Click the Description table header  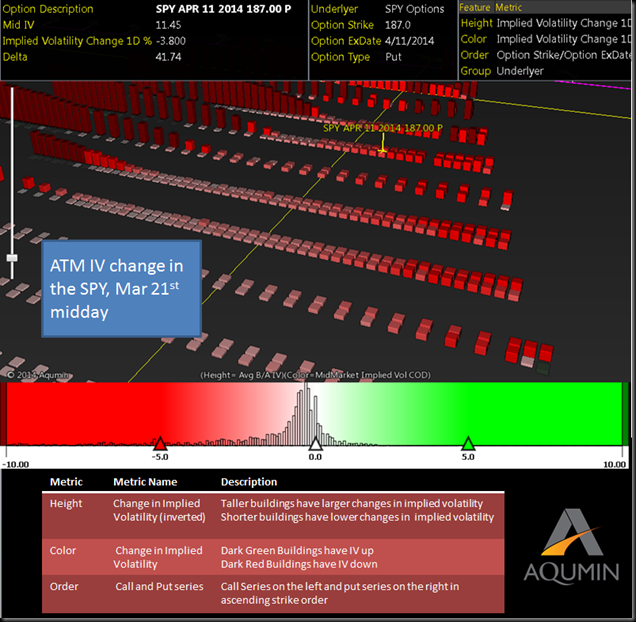[x=249, y=482]
